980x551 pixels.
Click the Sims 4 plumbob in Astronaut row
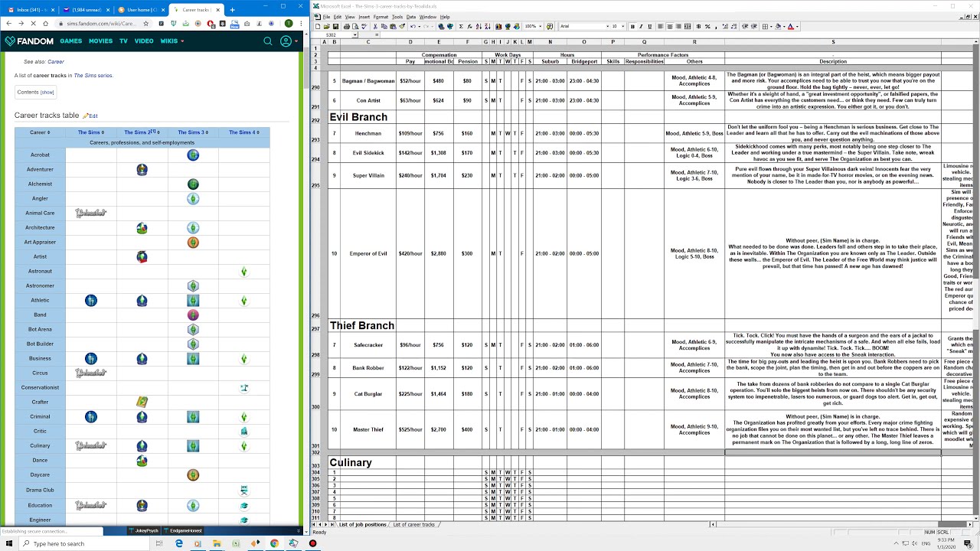click(244, 272)
